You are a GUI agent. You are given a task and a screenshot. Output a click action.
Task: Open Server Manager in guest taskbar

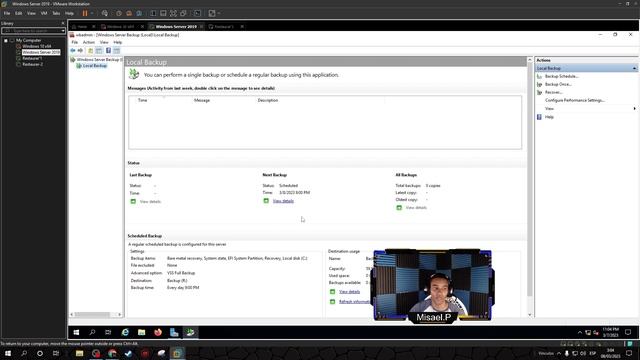174,332
